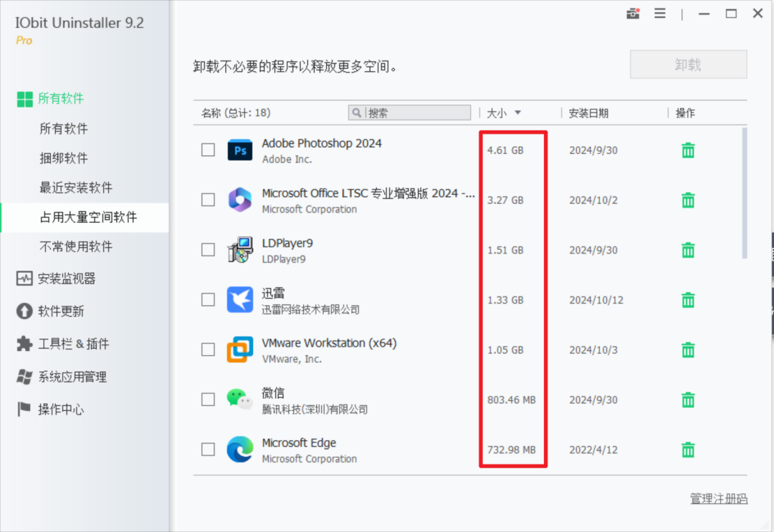The image size is (774, 532).
Task: Tick the 迅雷 checkbox
Action: [209, 300]
